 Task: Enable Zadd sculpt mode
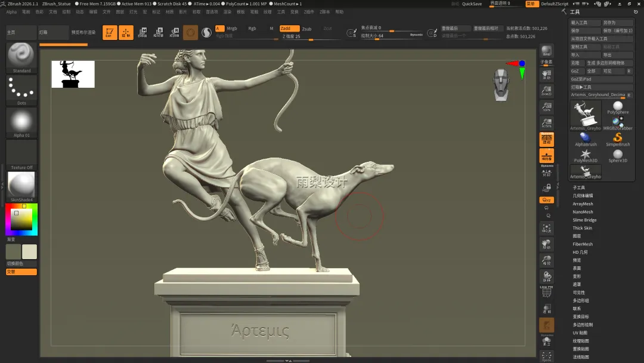click(289, 29)
